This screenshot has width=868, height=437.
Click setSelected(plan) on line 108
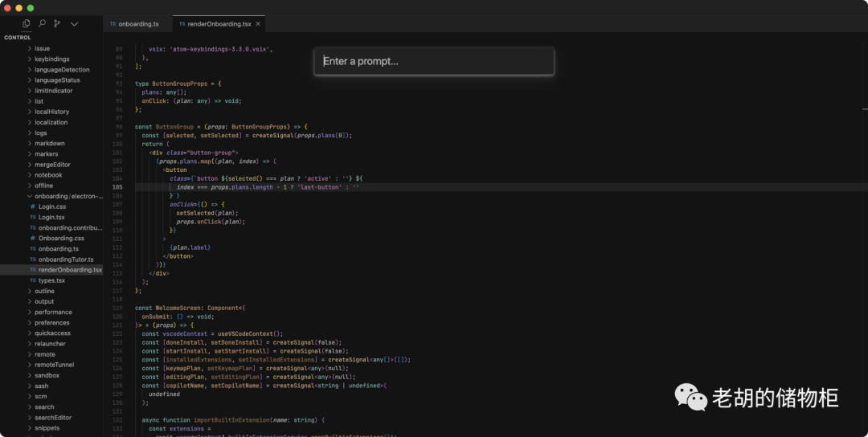[x=206, y=213]
